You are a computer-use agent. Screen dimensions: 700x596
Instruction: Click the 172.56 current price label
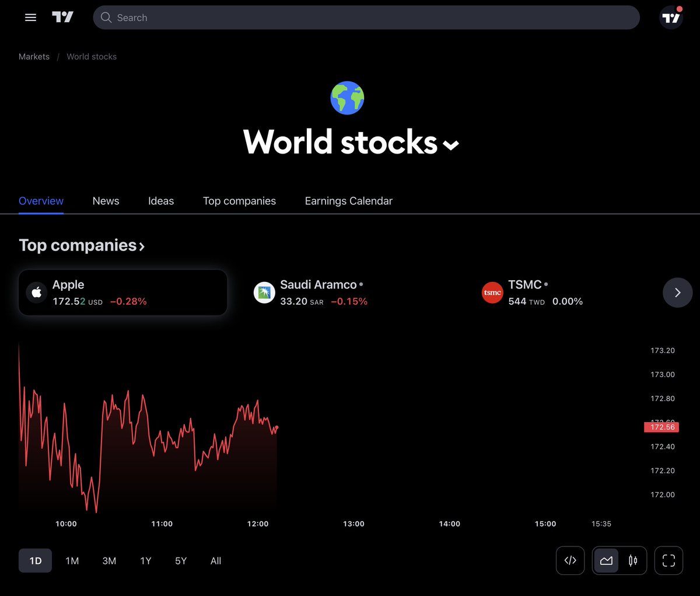coord(661,427)
